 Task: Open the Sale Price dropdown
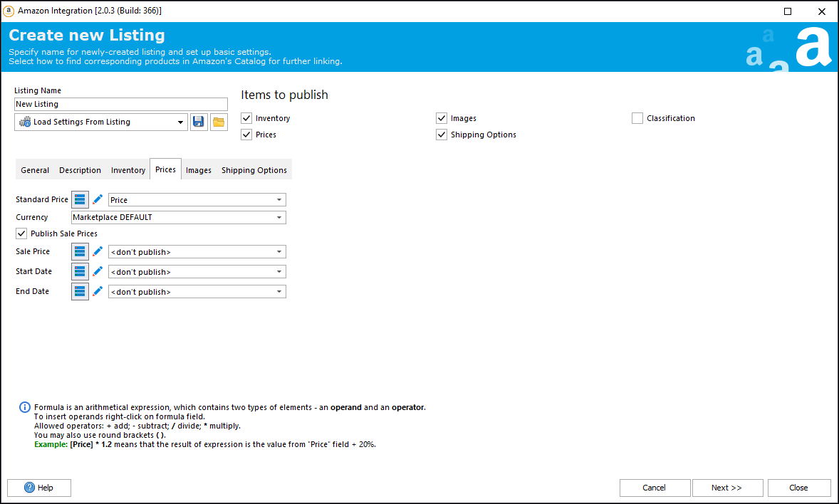coord(197,251)
